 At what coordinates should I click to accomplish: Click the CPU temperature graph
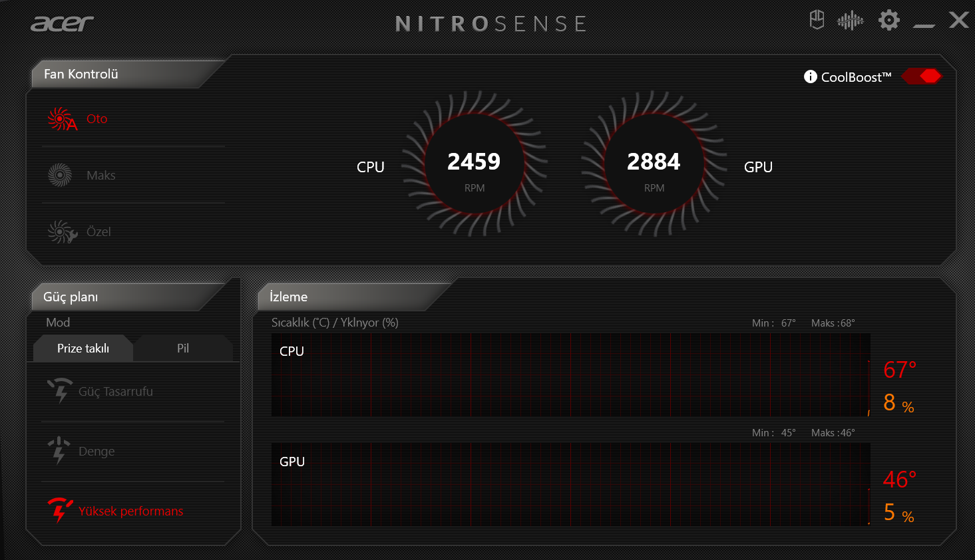571,375
